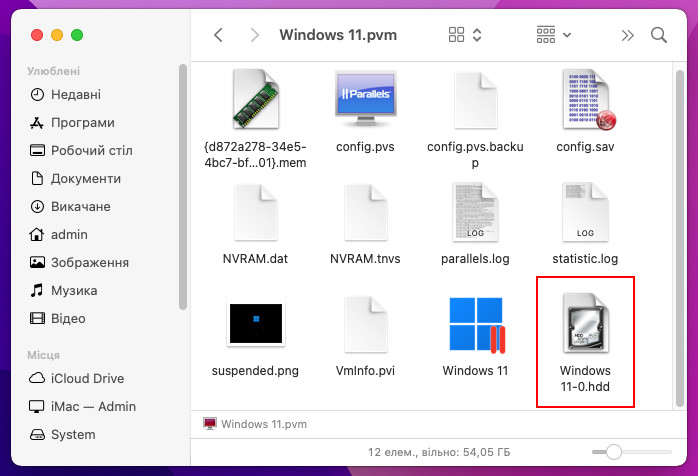Click the suspended.png file name
Image resolution: width=698 pixels, height=476 pixels.
255,371
